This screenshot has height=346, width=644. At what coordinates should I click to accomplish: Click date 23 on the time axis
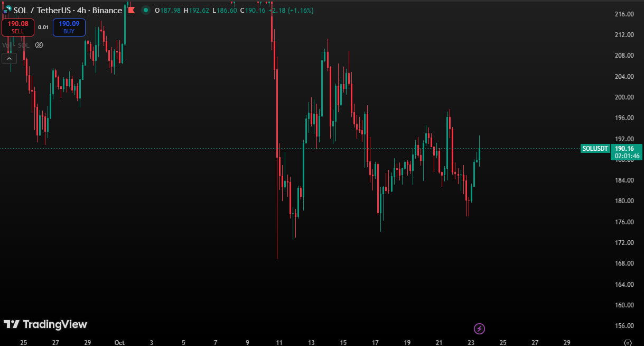(471, 342)
